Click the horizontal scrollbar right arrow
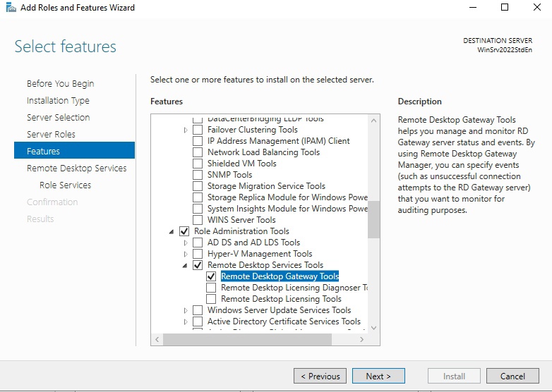The width and height of the screenshot is (552, 392). [x=362, y=339]
